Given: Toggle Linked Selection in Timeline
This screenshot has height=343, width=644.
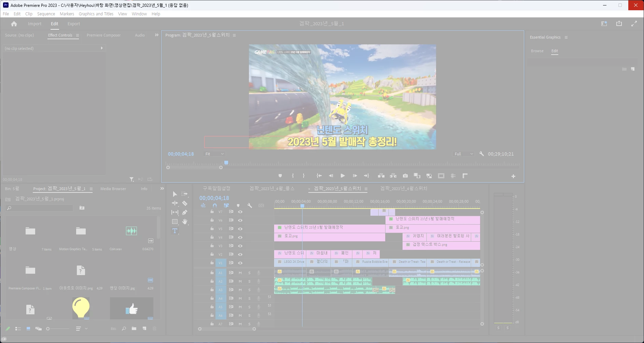Looking at the screenshot, I should coord(226,205).
